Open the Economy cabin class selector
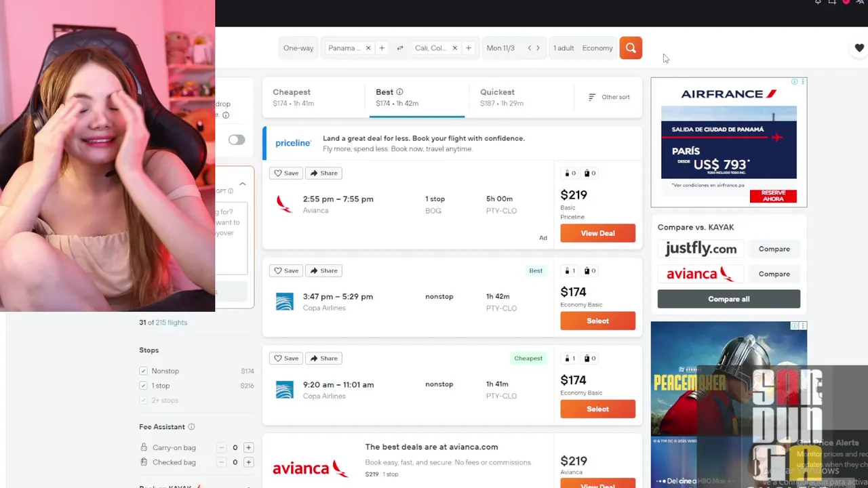The height and width of the screenshot is (488, 868). coord(597,48)
